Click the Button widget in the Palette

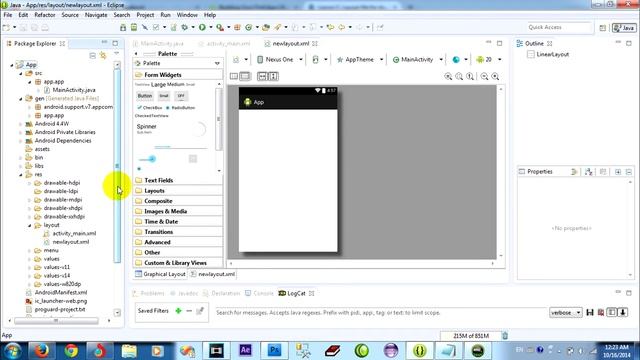(x=145, y=96)
